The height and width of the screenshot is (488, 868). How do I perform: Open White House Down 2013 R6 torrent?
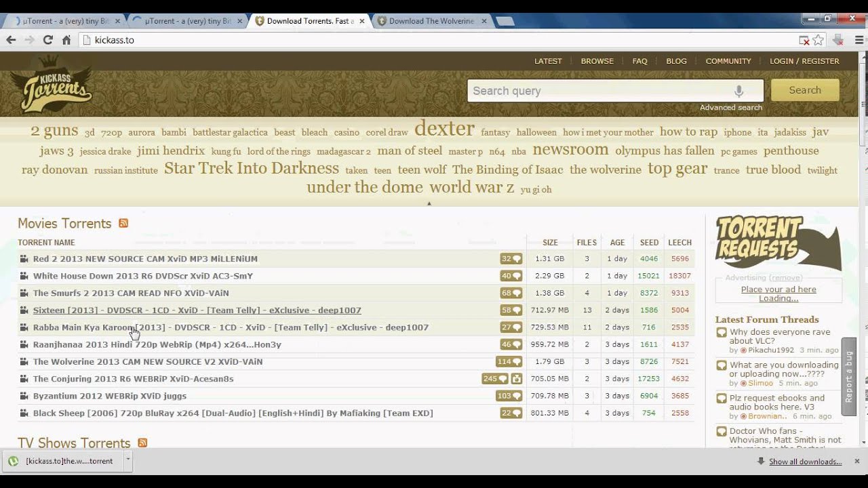point(143,276)
